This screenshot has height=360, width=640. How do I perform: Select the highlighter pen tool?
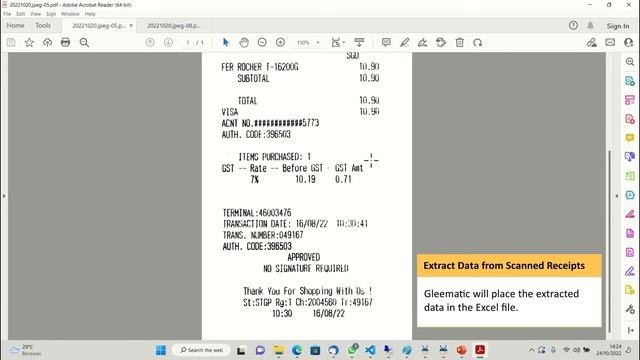coord(404,42)
